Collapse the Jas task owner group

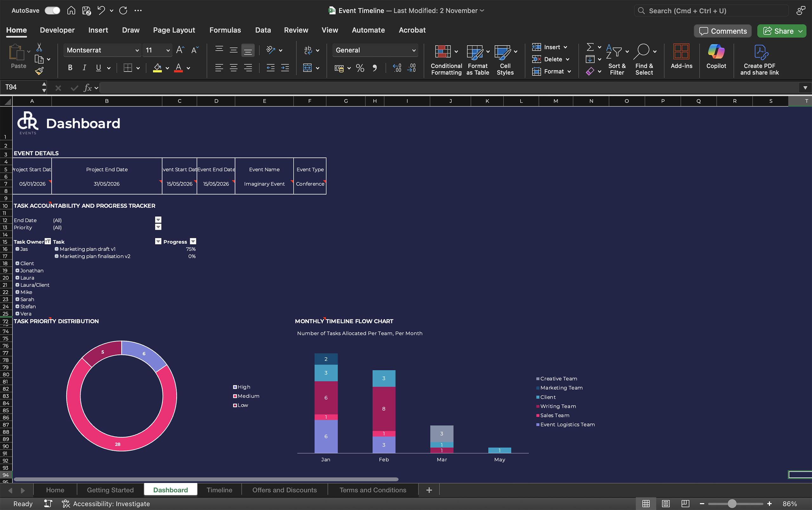tap(17, 249)
